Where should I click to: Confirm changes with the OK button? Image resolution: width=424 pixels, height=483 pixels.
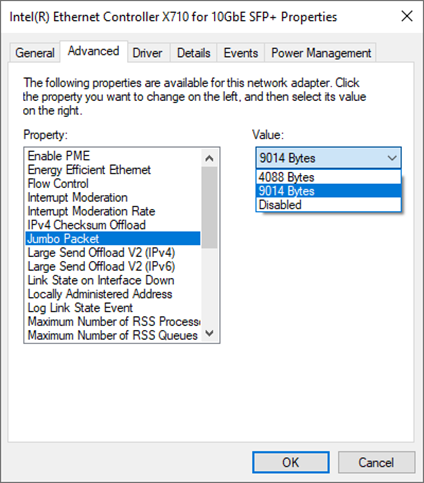click(x=291, y=462)
